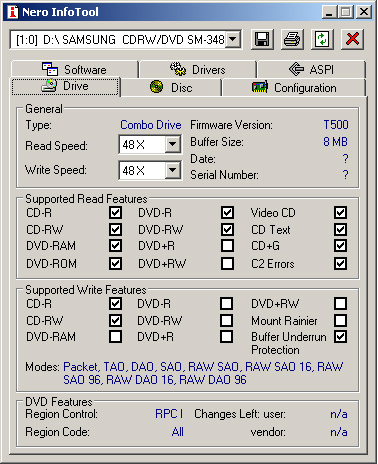Screen dimensions: 378x464
Task: Click the Save floppy disk icon
Action: (x=262, y=40)
